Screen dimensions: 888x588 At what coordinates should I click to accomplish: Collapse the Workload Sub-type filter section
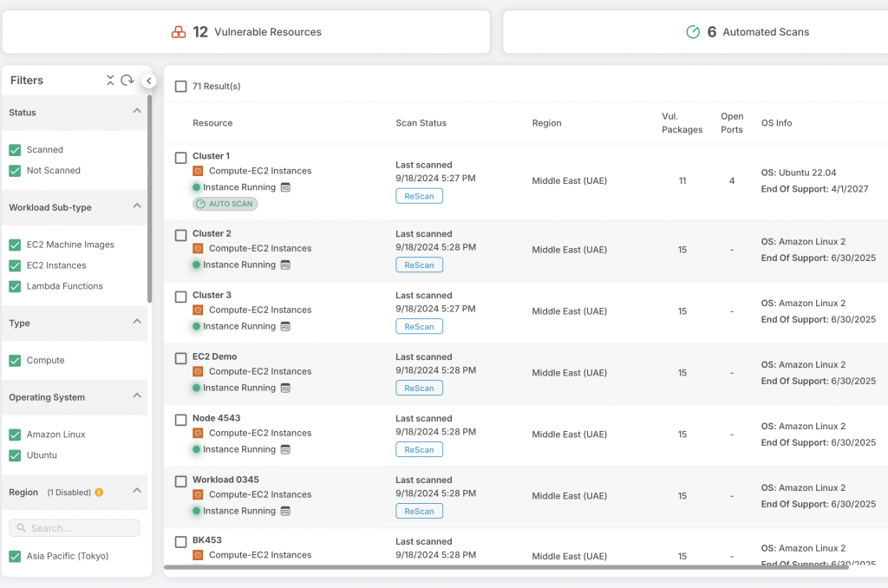click(136, 206)
